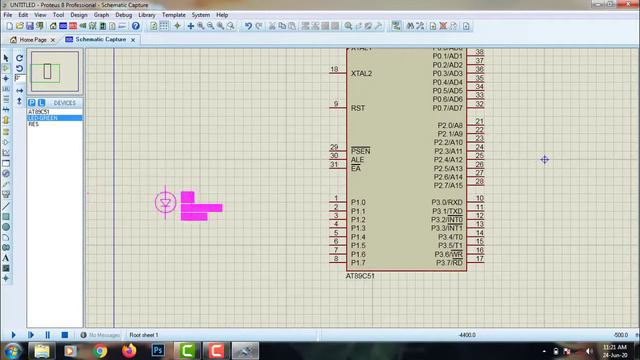Screen dimensions: 640x360
Task: Switch to the Home Page tab
Action: (x=33, y=40)
